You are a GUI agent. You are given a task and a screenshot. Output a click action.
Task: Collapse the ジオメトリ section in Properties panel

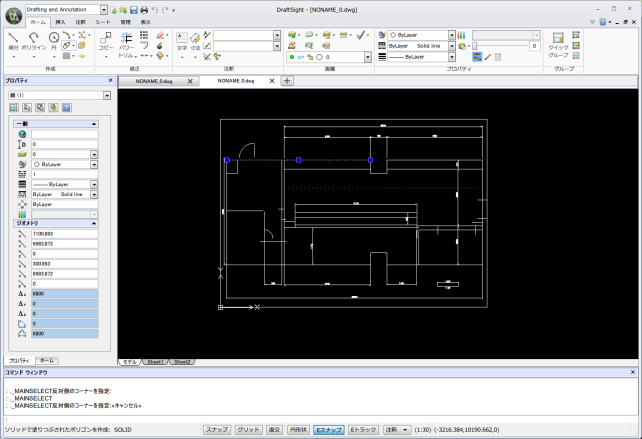94,222
